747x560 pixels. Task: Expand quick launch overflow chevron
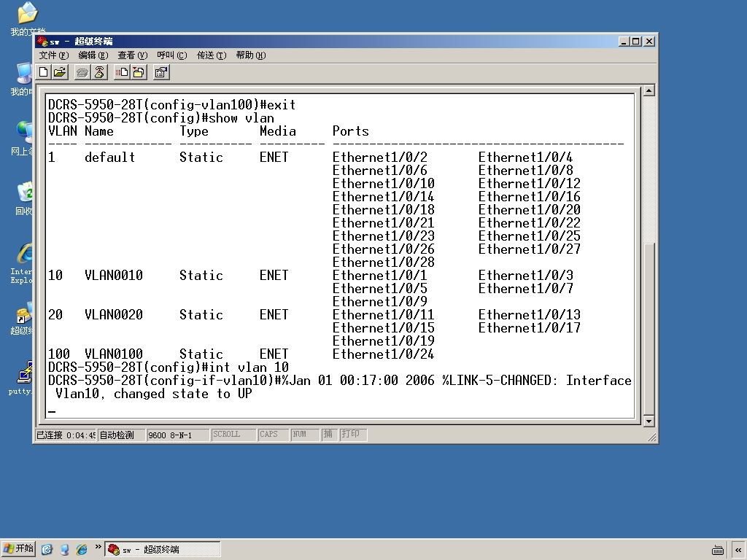(x=98, y=547)
